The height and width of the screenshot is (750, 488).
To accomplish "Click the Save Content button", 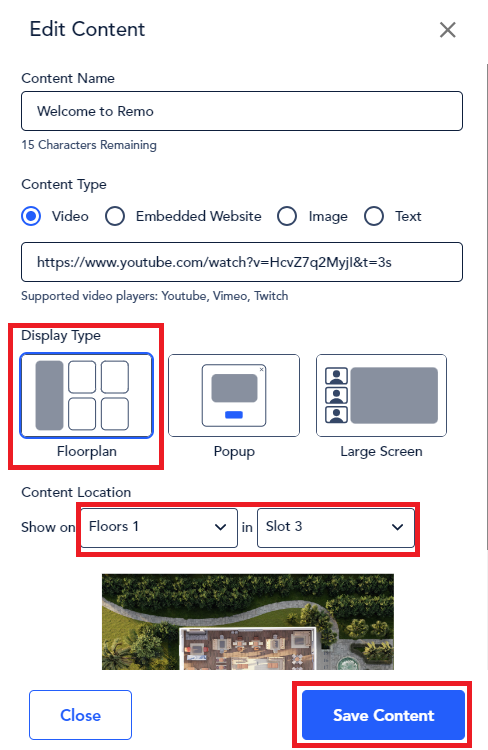I will click(383, 715).
